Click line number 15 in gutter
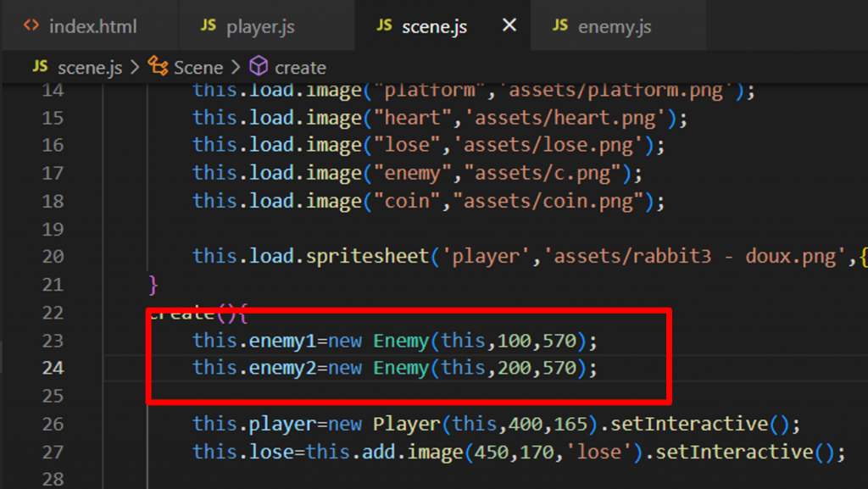This screenshot has height=489, width=868. [x=53, y=118]
